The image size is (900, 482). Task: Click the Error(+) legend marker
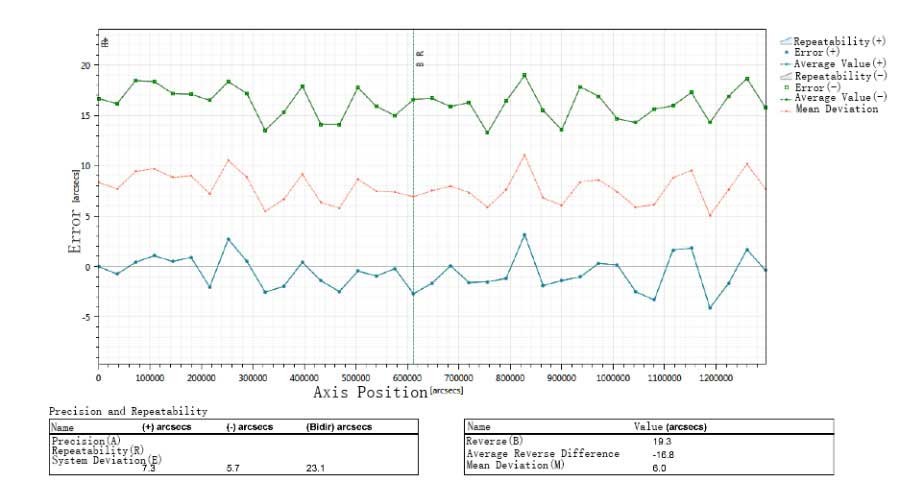pyautogui.click(x=786, y=53)
